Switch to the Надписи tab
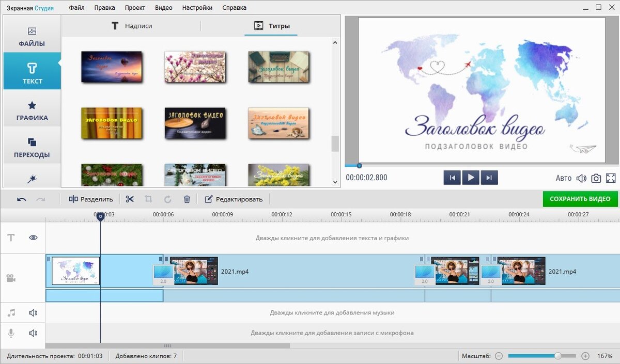 [132, 26]
